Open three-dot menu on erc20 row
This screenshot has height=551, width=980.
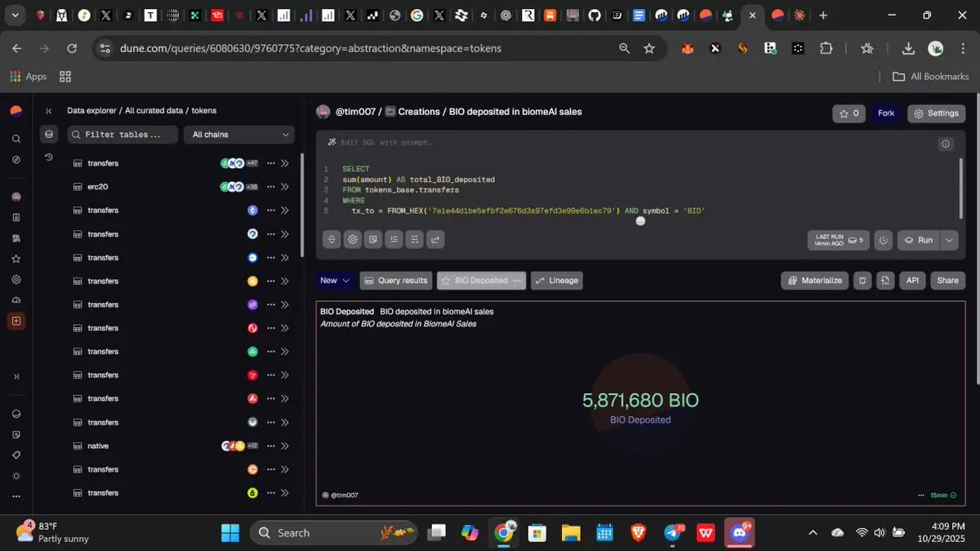[x=270, y=187]
